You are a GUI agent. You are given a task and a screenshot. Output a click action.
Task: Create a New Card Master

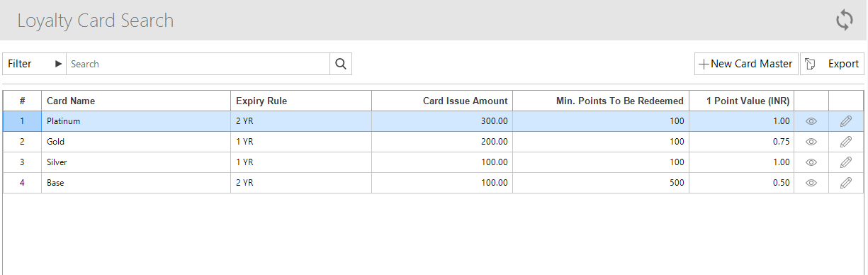point(745,64)
